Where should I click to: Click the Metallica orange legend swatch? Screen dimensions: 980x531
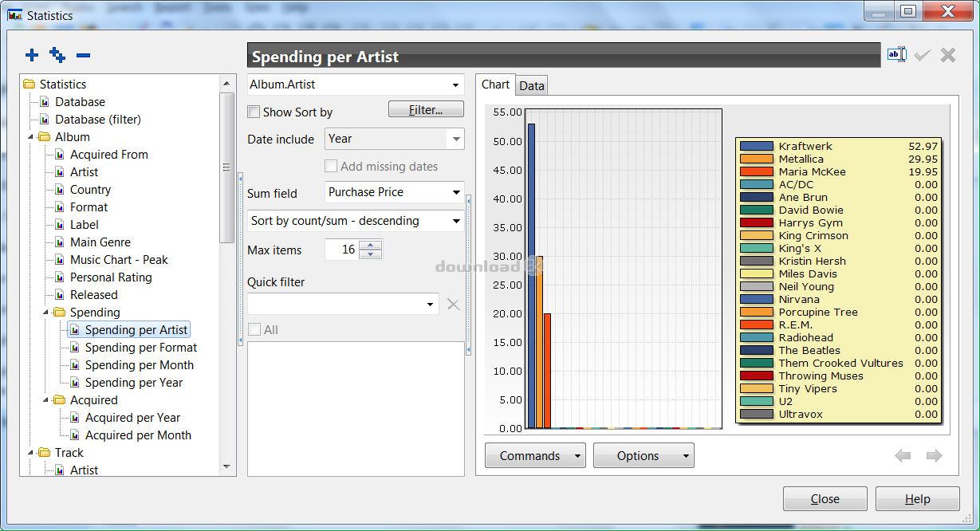point(757,159)
